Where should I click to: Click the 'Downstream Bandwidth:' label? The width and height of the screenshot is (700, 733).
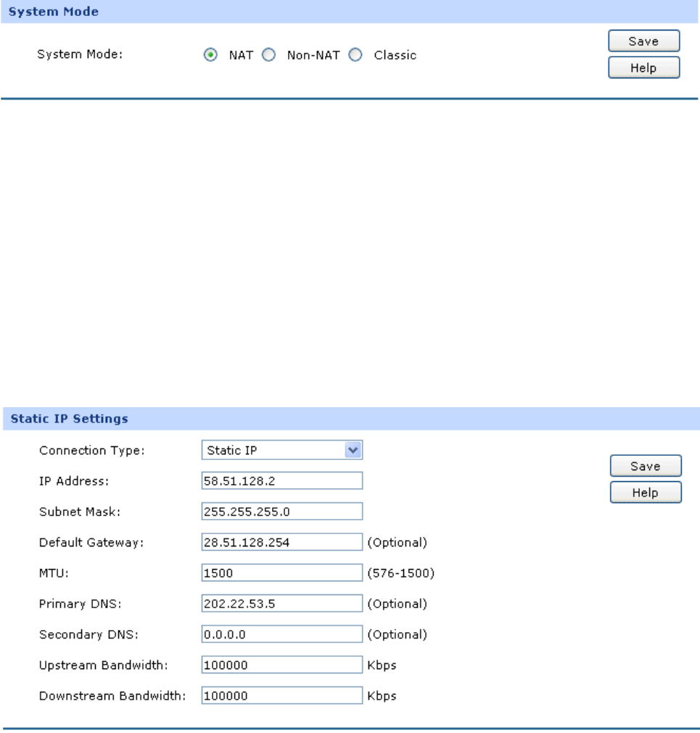click(x=112, y=696)
